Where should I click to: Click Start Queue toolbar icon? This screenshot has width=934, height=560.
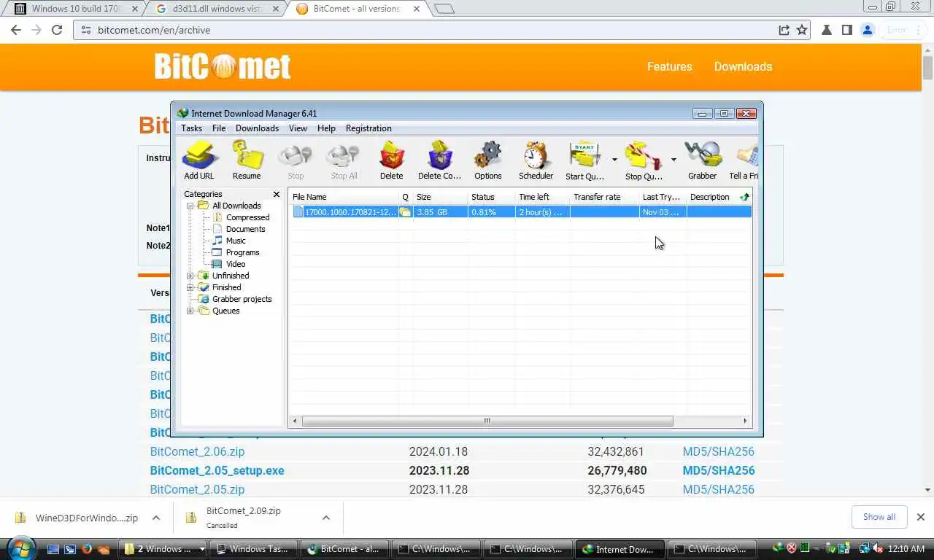tap(585, 160)
